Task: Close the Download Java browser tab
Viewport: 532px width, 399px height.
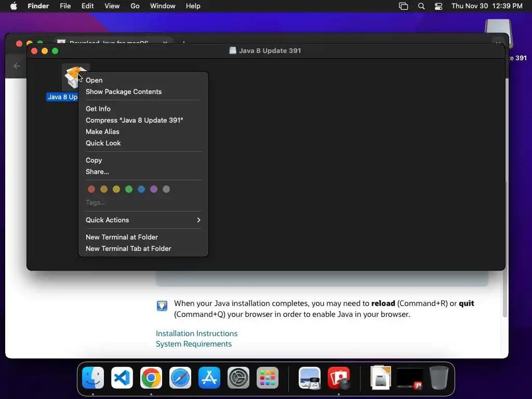Action: pos(165,43)
